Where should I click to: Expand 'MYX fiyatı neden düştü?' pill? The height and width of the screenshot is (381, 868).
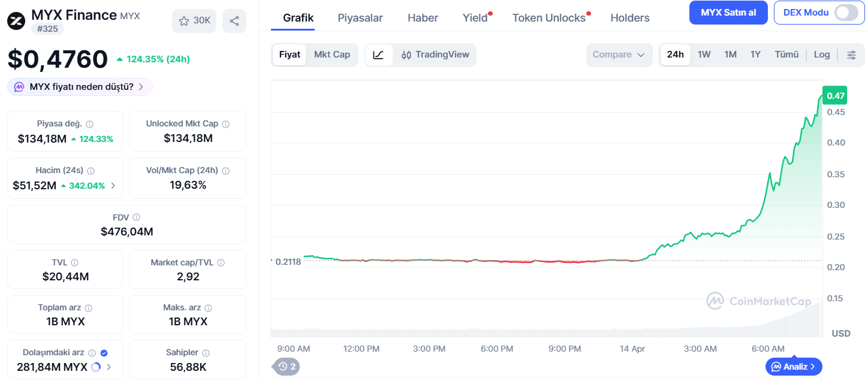click(x=80, y=87)
